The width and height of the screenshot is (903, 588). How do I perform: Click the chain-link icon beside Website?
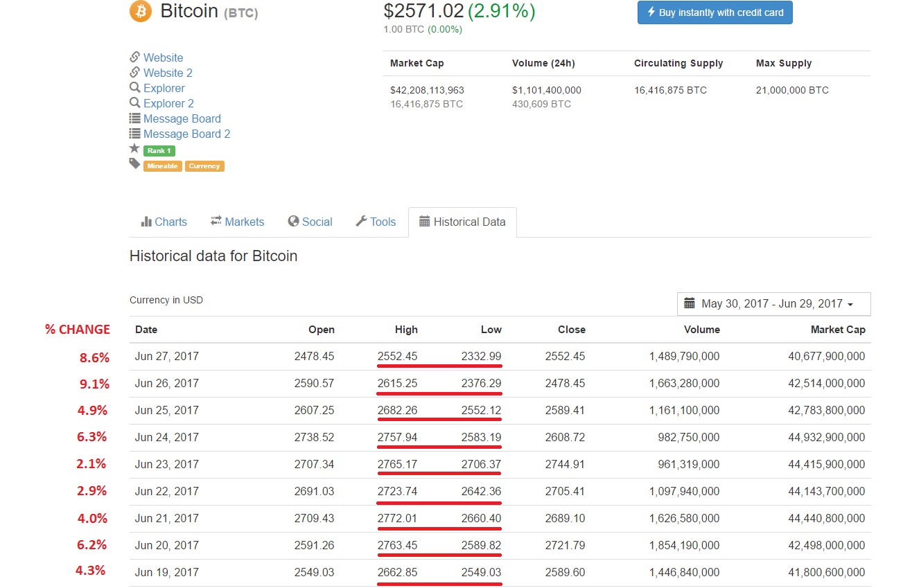(135, 57)
